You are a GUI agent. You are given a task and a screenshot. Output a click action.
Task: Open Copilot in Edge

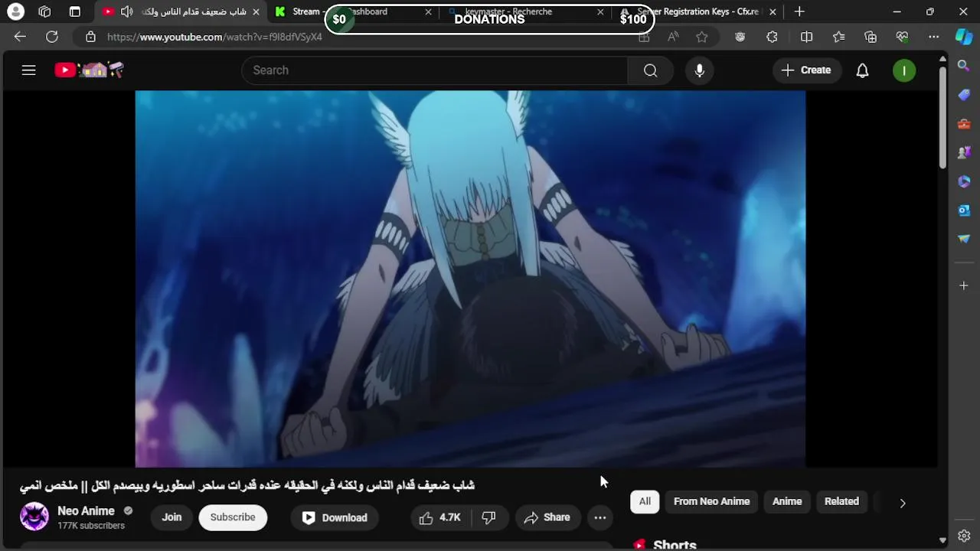(964, 37)
